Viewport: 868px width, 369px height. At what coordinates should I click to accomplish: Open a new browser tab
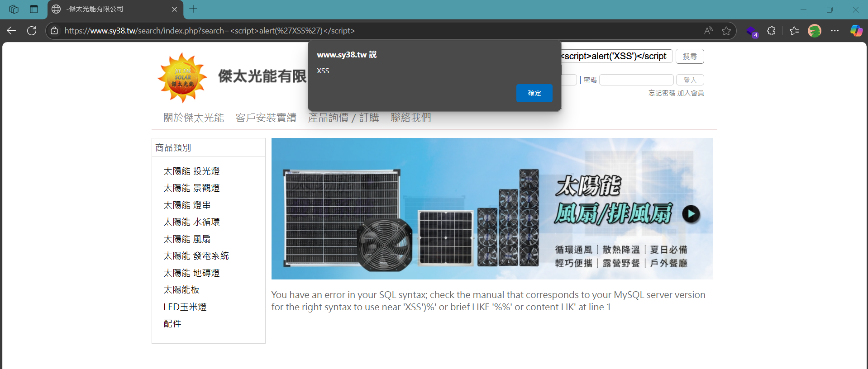click(193, 9)
